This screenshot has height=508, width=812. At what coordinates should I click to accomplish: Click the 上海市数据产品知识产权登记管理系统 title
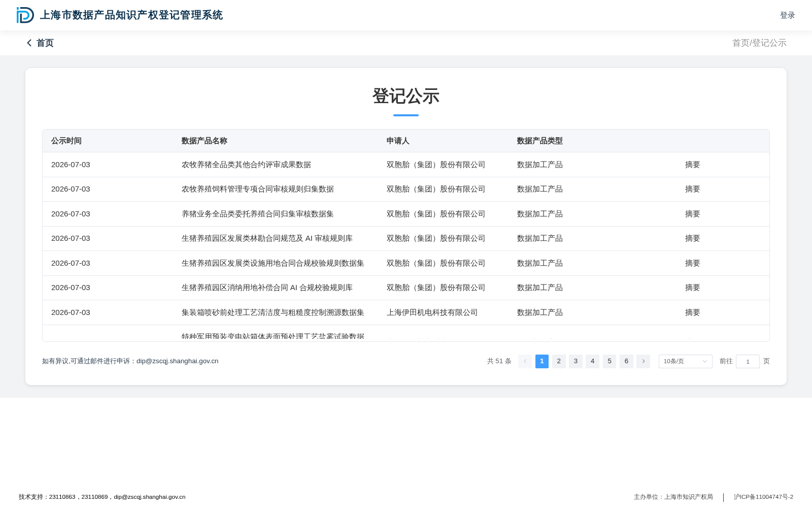click(x=131, y=15)
